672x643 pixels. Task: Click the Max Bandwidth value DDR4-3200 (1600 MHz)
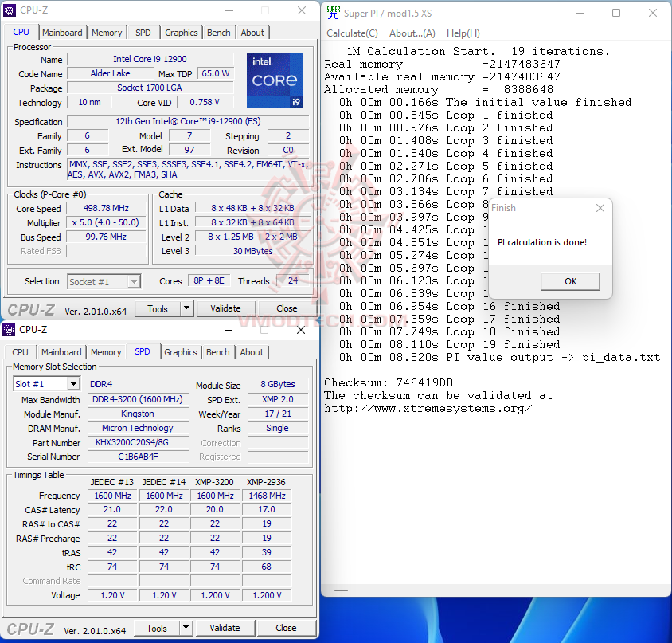click(138, 399)
